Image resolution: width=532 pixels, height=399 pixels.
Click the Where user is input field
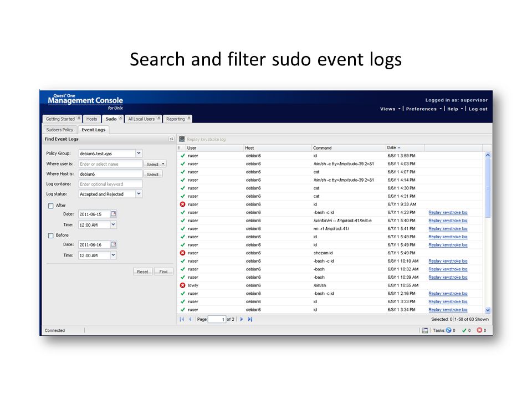tap(110, 164)
